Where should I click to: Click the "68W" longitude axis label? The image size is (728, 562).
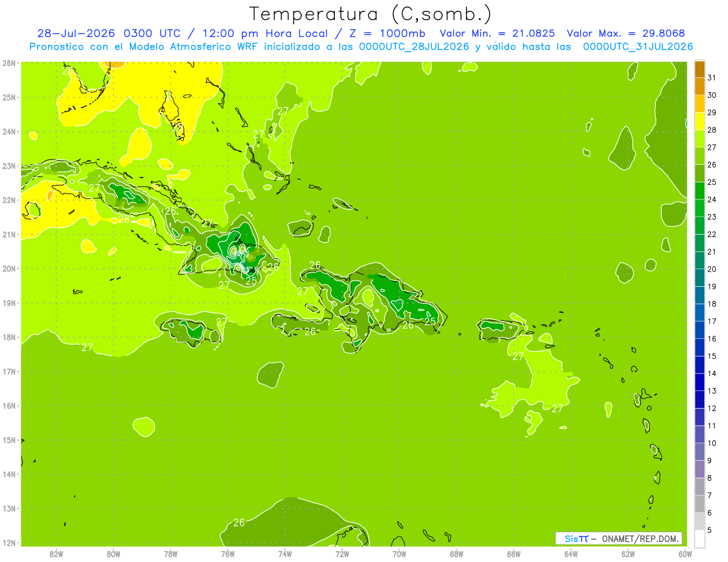456,554
